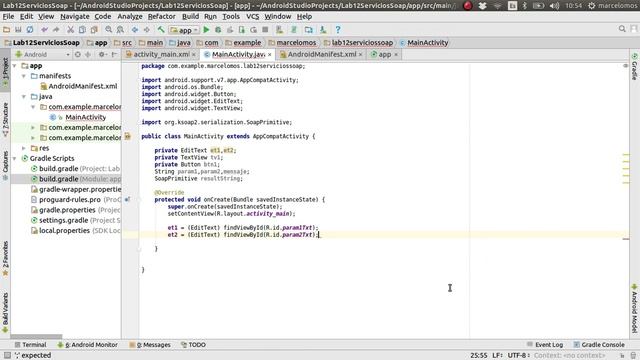Click the Save All toolbar icon
640x360 pixels.
pos(18,29)
